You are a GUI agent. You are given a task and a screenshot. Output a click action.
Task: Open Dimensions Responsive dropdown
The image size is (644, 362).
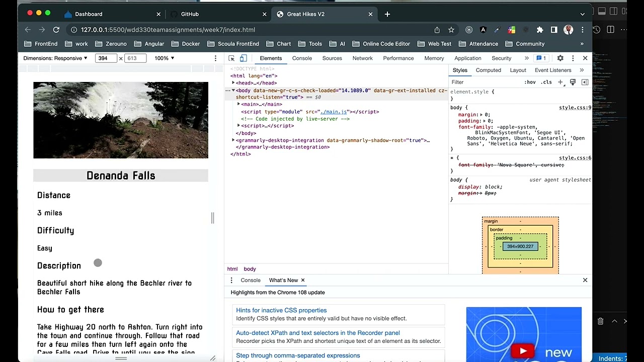(x=55, y=58)
